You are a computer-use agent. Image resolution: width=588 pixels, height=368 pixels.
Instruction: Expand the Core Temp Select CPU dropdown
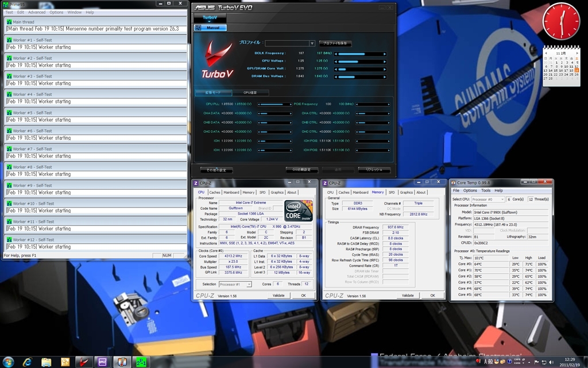[x=501, y=199]
